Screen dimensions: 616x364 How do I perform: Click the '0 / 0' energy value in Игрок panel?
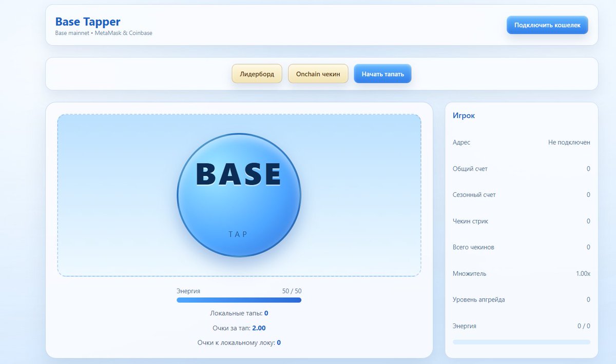click(x=584, y=326)
